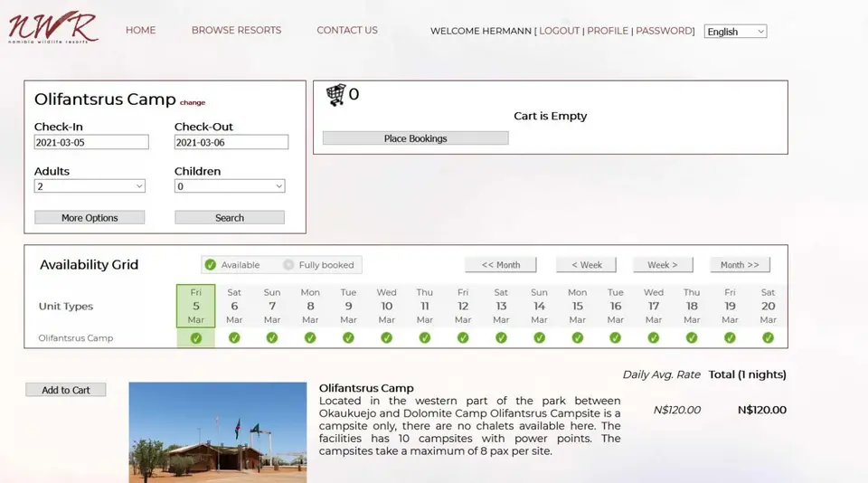Advance one week with Week >
This screenshot has height=483, width=868.
click(x=663, y=265)
